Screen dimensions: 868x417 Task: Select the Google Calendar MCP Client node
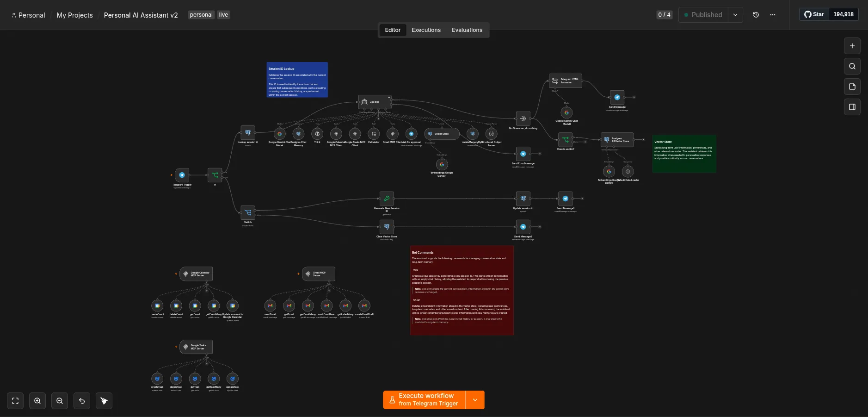click(x=336, y=134)
